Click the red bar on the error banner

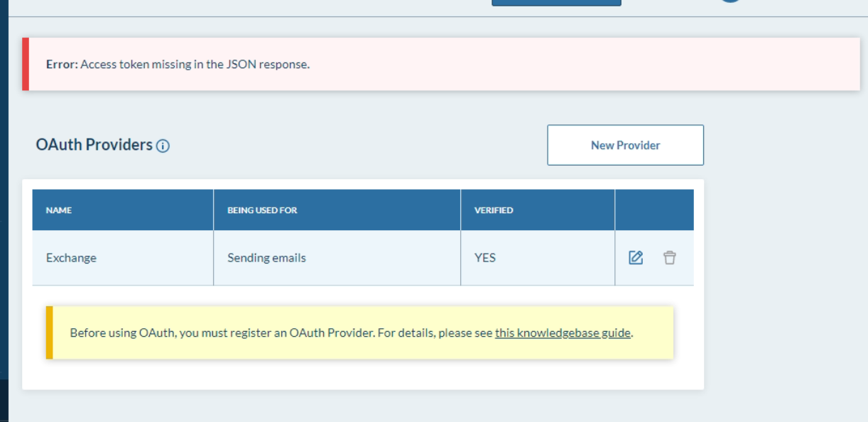coord(26,64)
